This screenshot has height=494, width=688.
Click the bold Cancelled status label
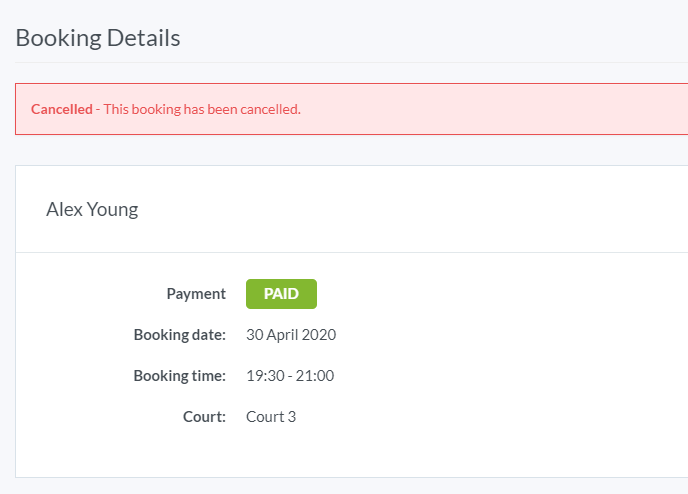[x=61, y=109]
